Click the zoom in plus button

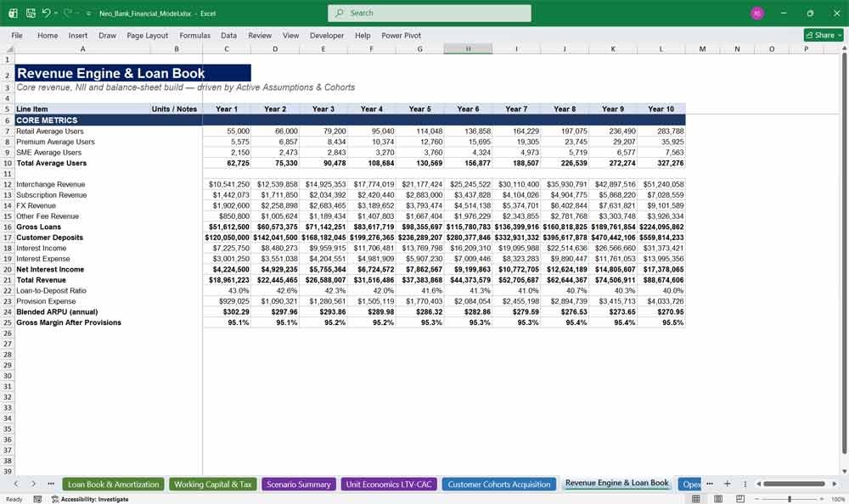(x=823, y=499)
